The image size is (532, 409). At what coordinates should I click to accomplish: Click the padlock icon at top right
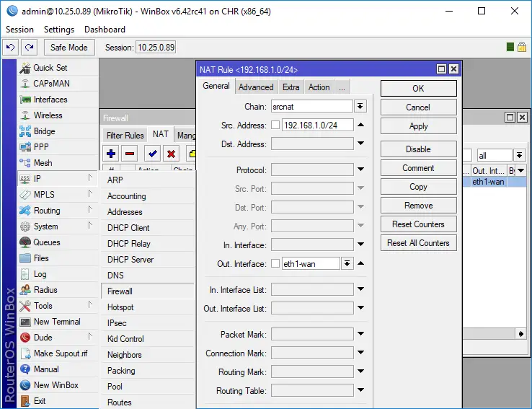pos(522,47)
